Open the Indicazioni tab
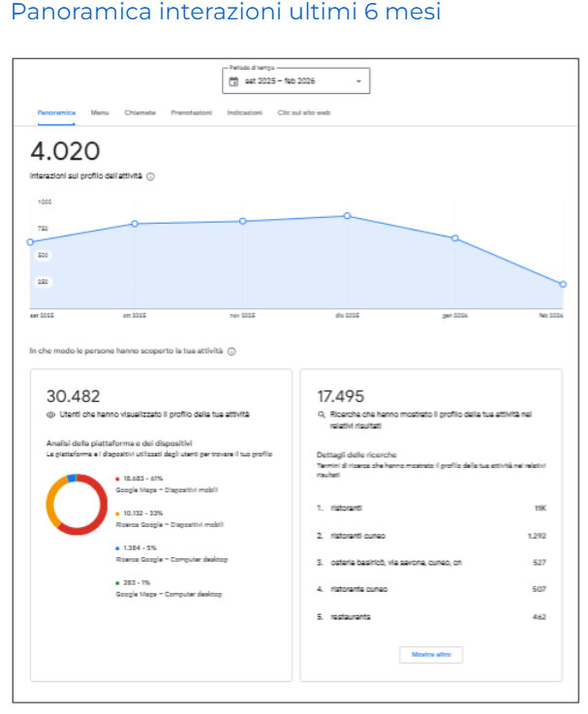This screenshot has height=714, width=588. tap(244, 113)
